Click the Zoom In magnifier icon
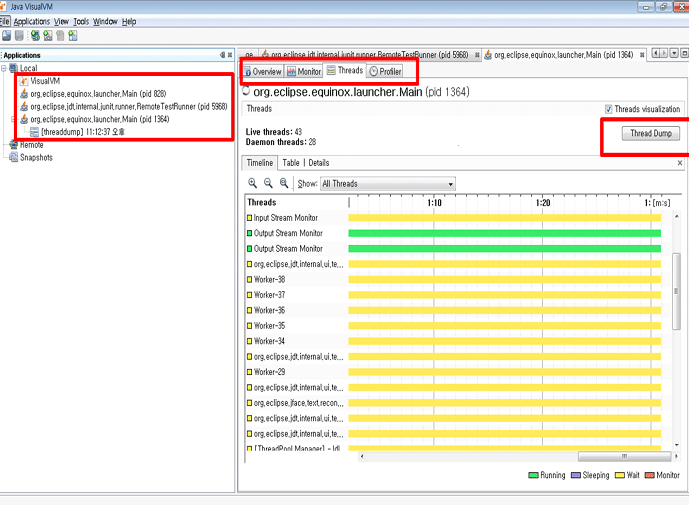The width and height of the screenshot is (689, 520). pyautogui.click(x=252, y=183)
